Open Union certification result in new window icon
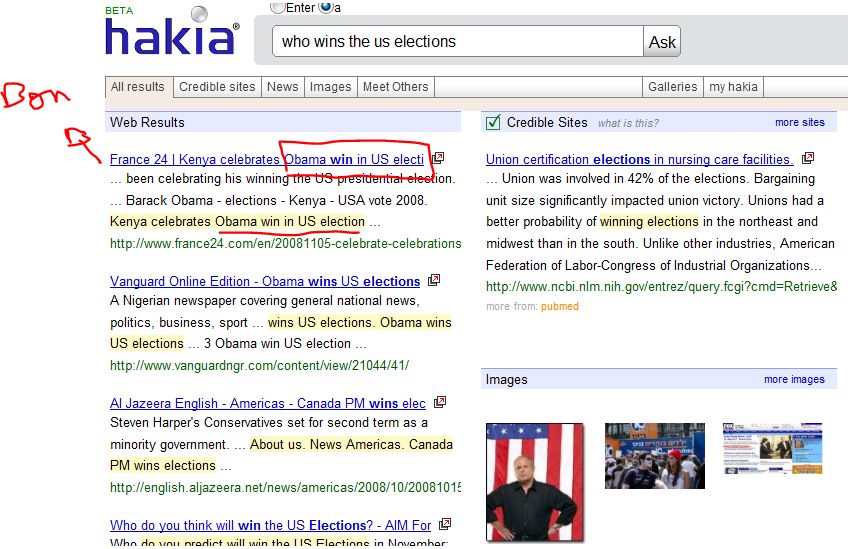This screenshot has width=851, height=549. pos(808,158)
